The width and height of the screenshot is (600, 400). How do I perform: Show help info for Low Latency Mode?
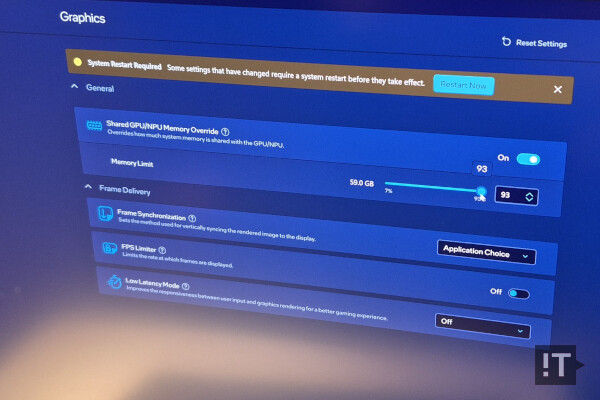(186, 285)
